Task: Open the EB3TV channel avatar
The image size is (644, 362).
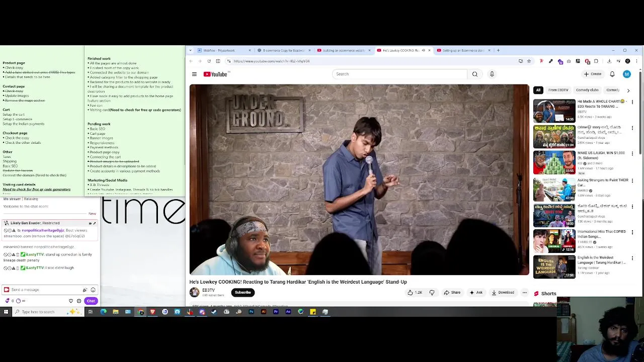Action: (194, 293)
